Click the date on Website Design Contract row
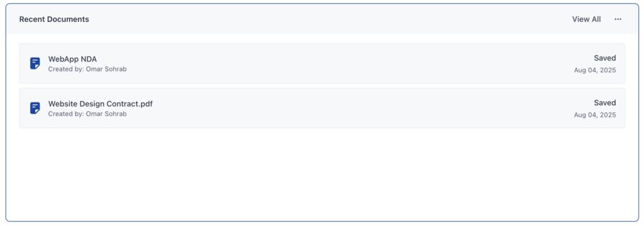Viewport: 644px width, 226px height. [x=595, y=115]
